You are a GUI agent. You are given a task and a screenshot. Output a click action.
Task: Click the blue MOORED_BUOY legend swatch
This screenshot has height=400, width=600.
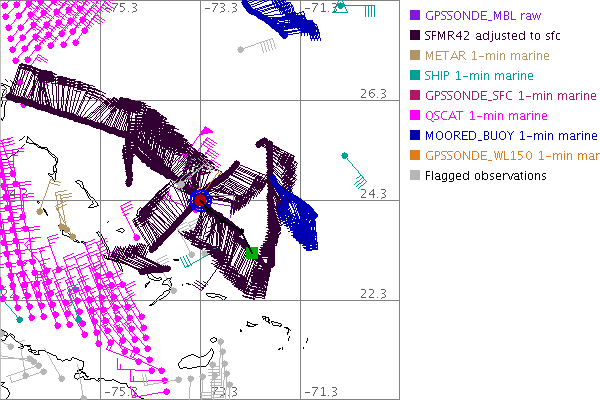(415, 136)
